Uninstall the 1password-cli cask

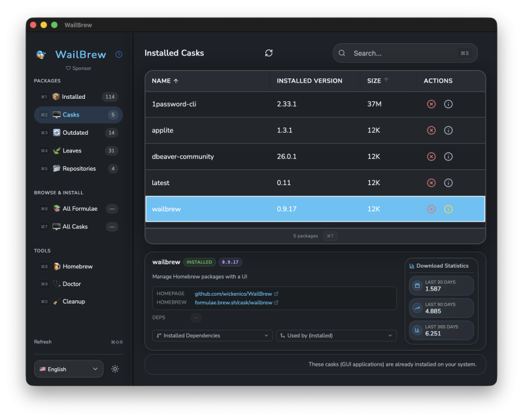tap(431, 104)
